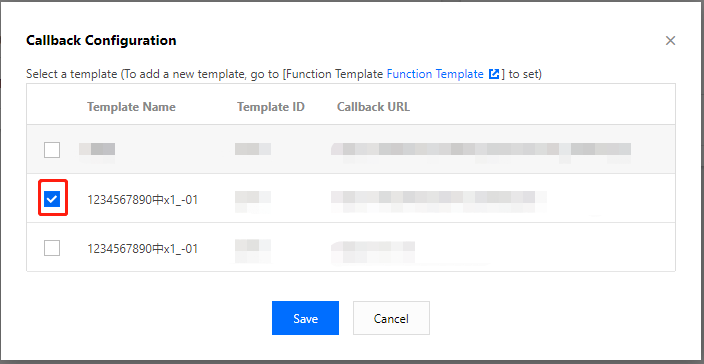The width and height of the screenshot is (704, 364).
Task: Close the Callback Configuration dialog with X
Action: tap(670, 41)
